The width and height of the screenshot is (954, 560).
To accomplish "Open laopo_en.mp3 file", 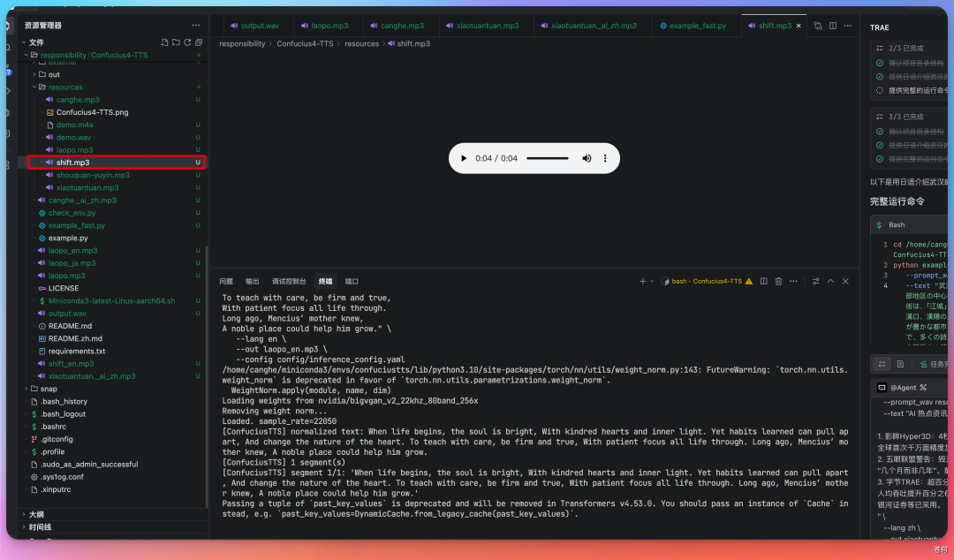I will [x=73, y=250].
